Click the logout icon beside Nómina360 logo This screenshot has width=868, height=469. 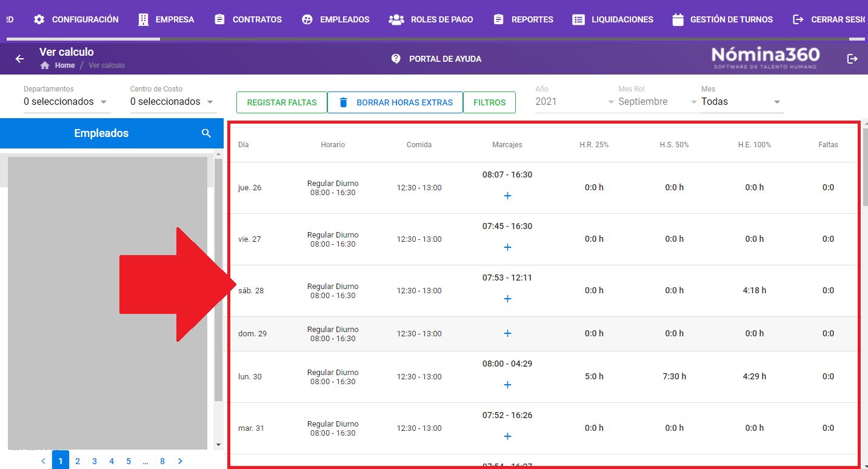pos(852,59)
